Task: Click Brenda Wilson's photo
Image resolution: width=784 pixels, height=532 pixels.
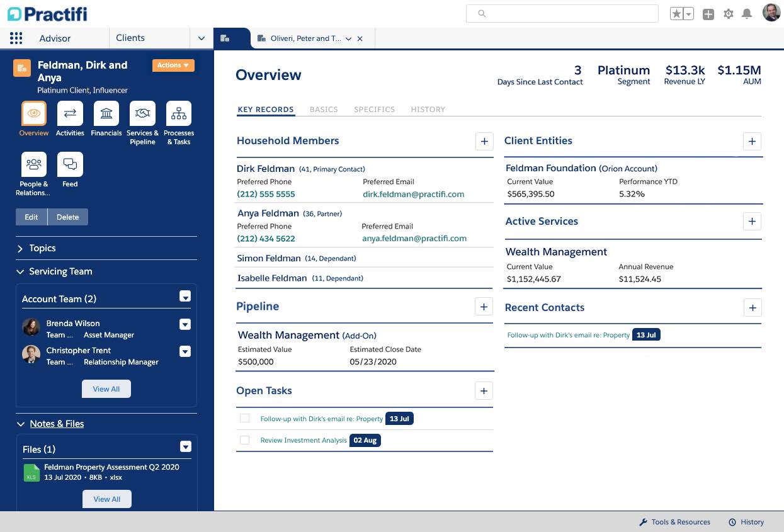Action: pyautogui.click(x=31, y=327)
